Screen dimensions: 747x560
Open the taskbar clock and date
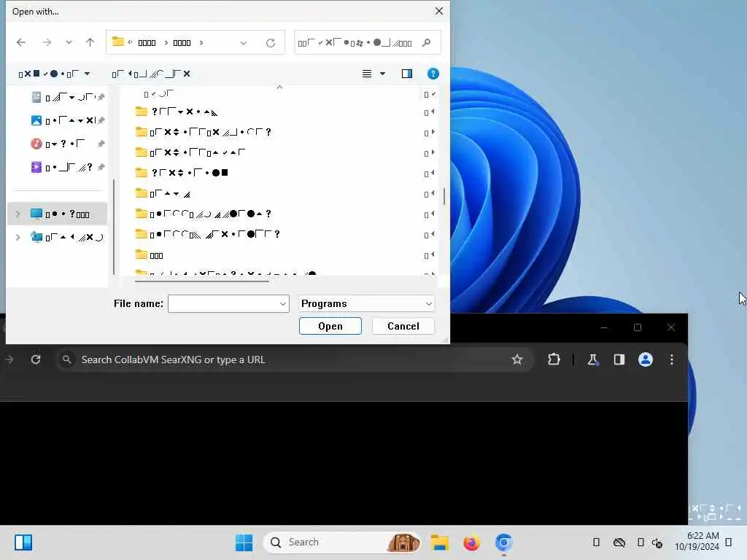pos(697,542)
